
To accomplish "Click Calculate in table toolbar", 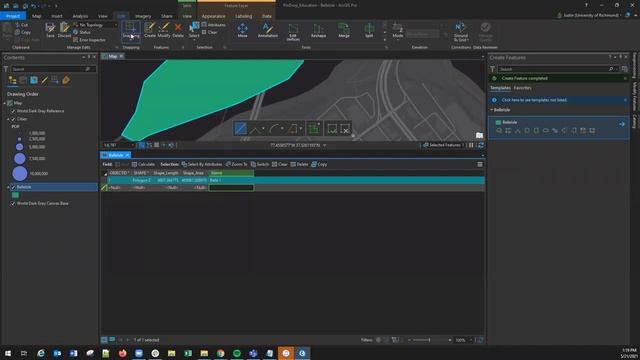I will click(143, 164).
